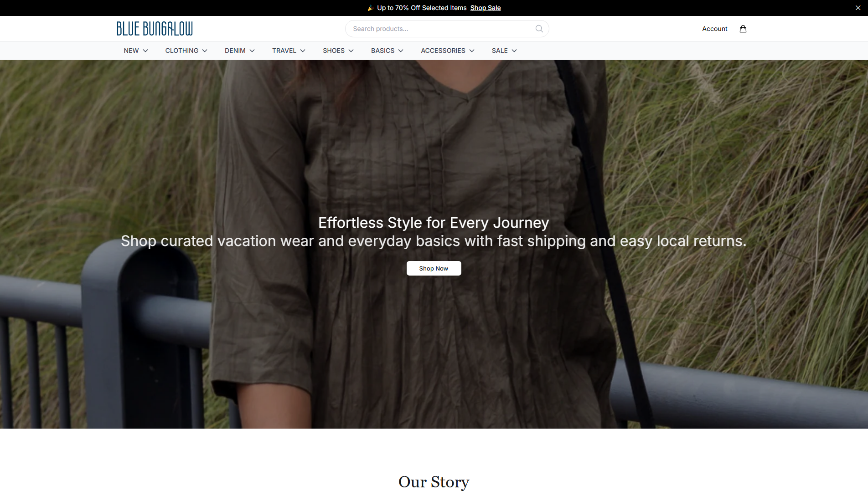Expand the CLOTHING dropdown chevron
The image size is (868, 491).
(x=205, y=51)
